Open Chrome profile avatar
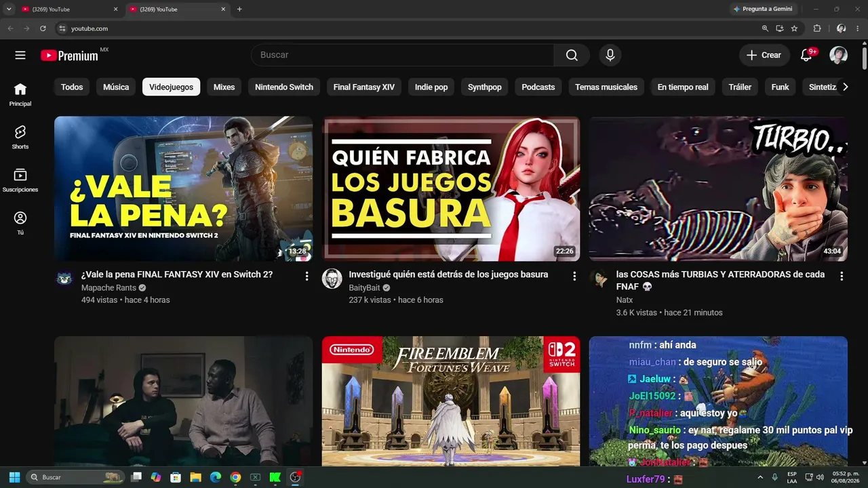The image size is (868, 488). (x=841, y=28)
